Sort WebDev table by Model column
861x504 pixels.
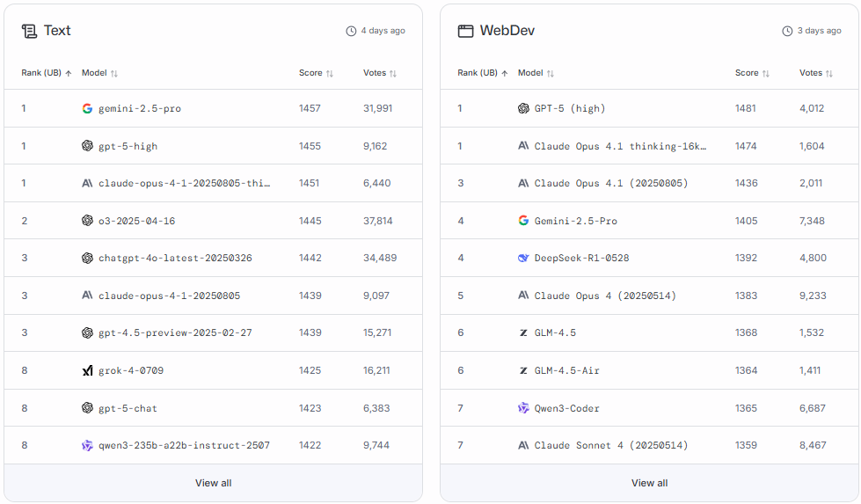(x=536, y=73)
